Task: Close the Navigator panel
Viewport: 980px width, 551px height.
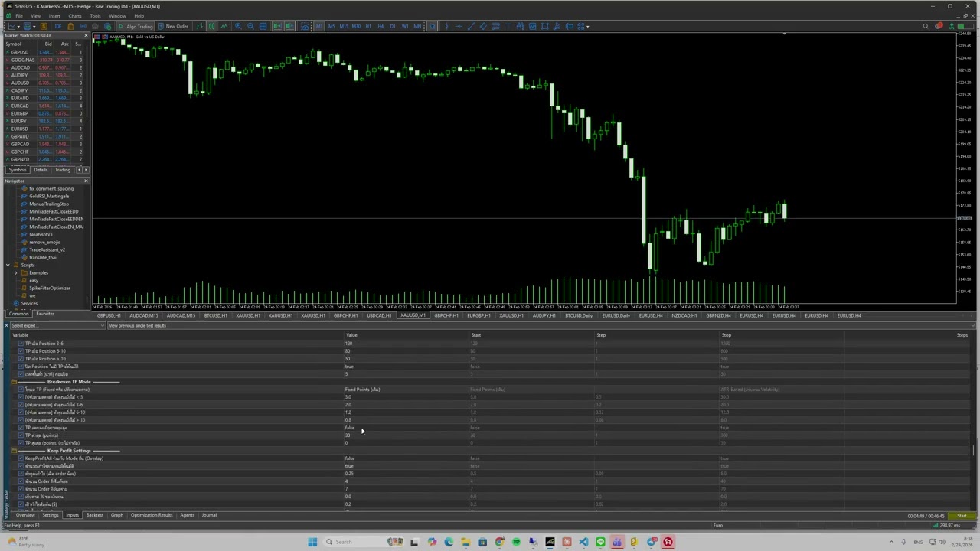Action: click(x=86, y=181)
